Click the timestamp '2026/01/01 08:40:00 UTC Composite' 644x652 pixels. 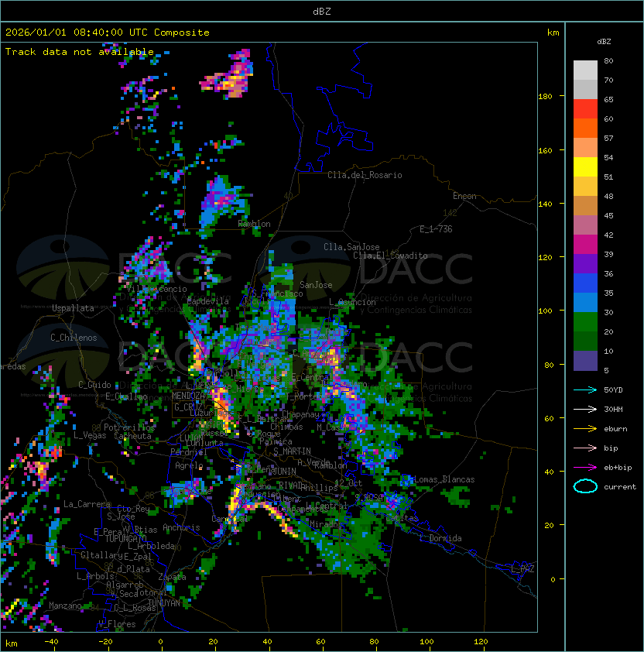pyautogui.click(x=108, y=33)
